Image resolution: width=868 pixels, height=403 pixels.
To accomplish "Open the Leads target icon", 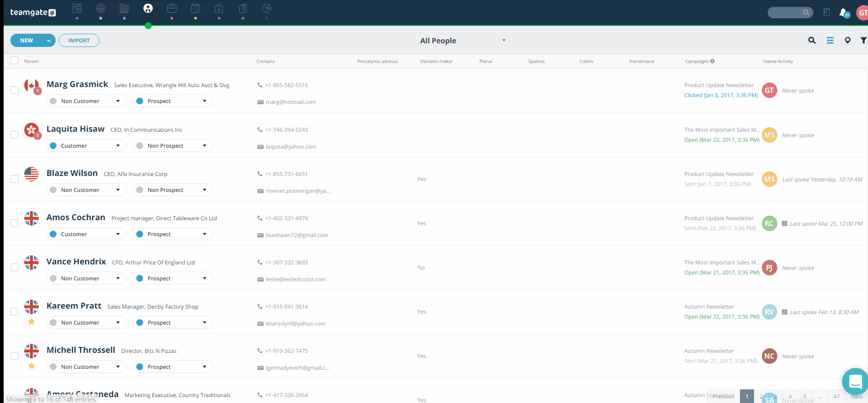I will click(x=101, y=8).
